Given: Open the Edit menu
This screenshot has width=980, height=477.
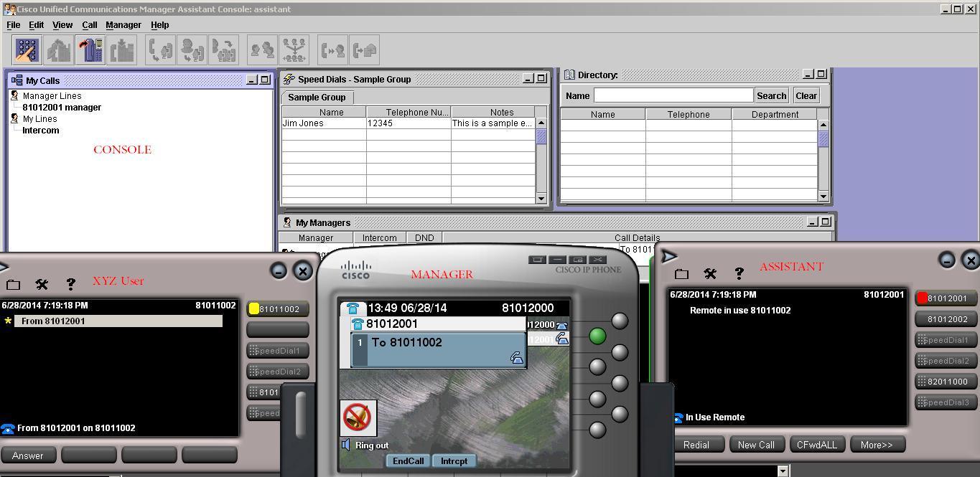Looking at the screenshot, I should [x=36, y=24].
